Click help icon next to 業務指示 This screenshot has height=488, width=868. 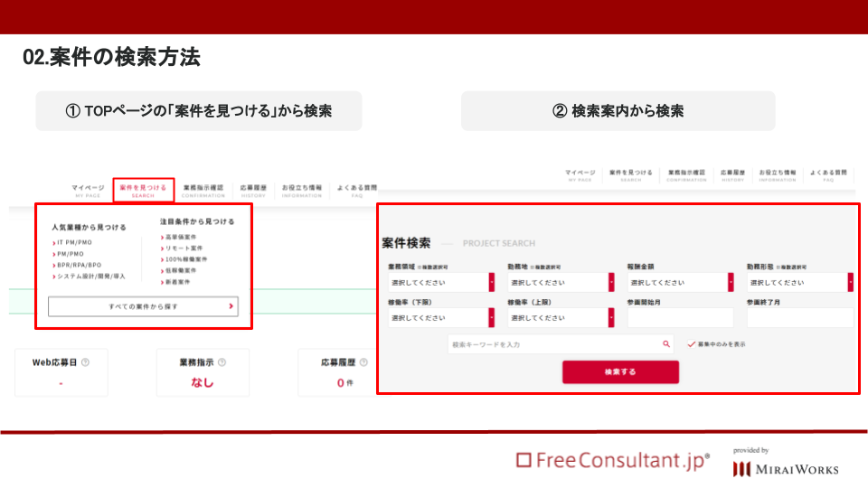222,362
